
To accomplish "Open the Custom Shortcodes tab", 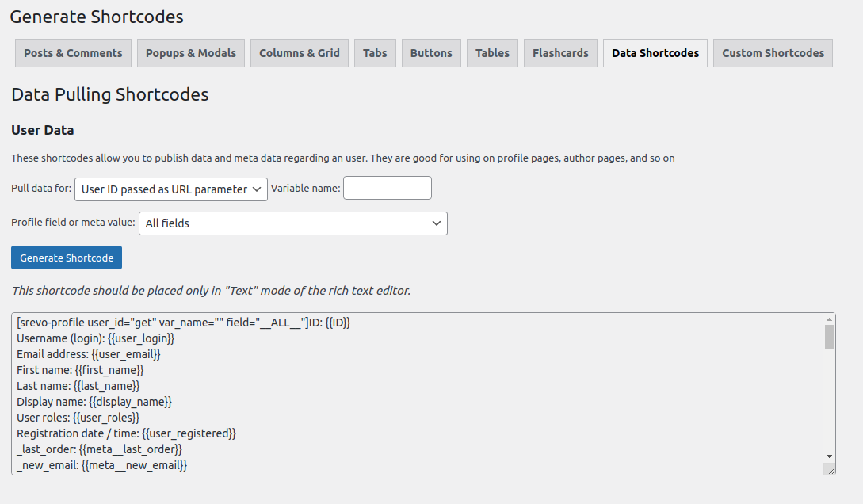I will (x=772, y=52).
